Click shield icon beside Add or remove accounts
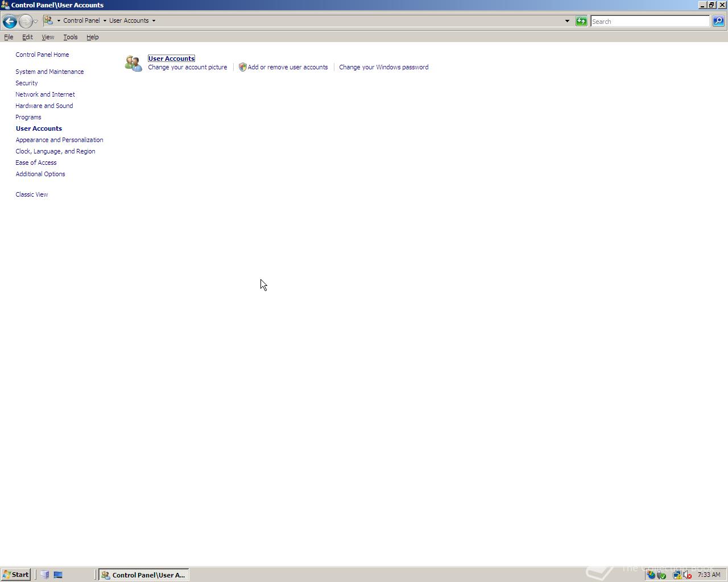The image size is (728, 582). click(x=243, y=67)
